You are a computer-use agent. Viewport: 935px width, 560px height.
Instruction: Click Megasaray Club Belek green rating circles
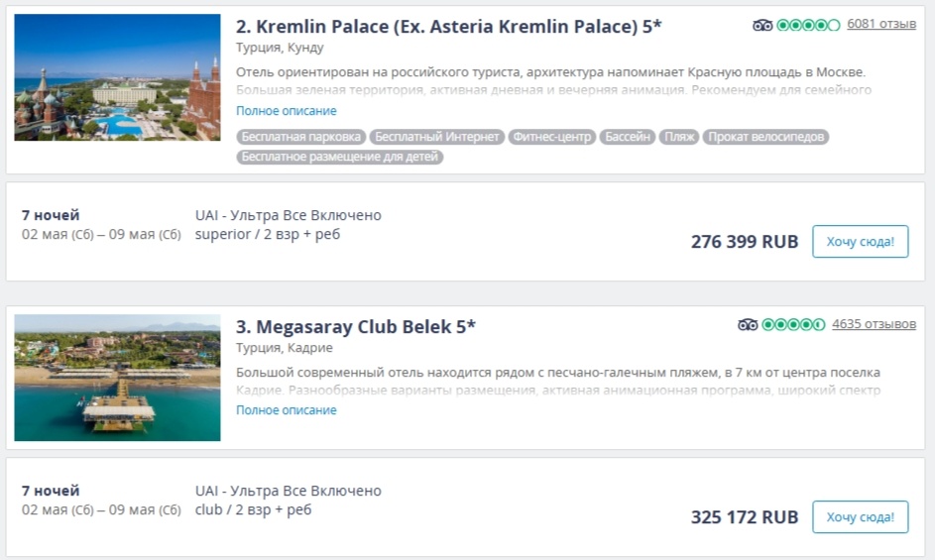tap(793, 324)
